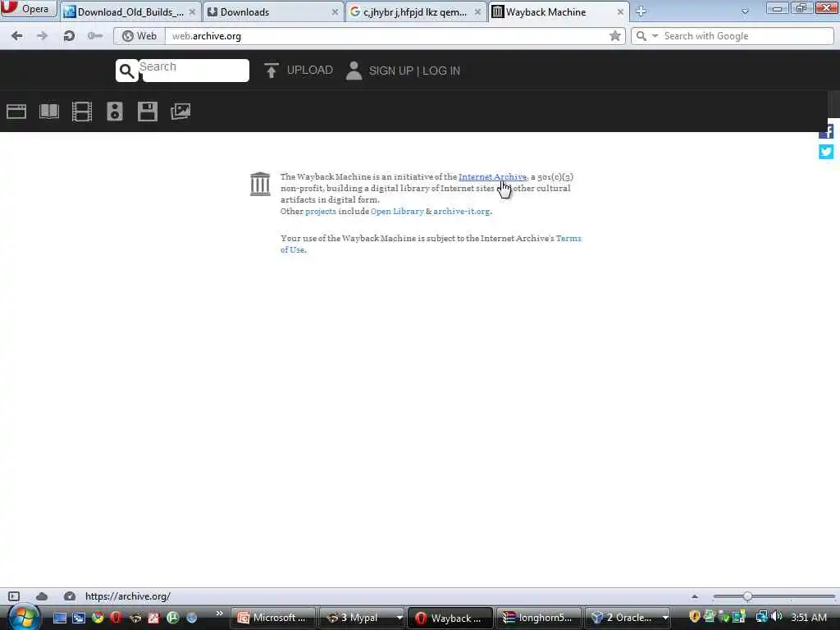Toggle the Opera panels button
The image size is (840, 630).
coord(14,596)
